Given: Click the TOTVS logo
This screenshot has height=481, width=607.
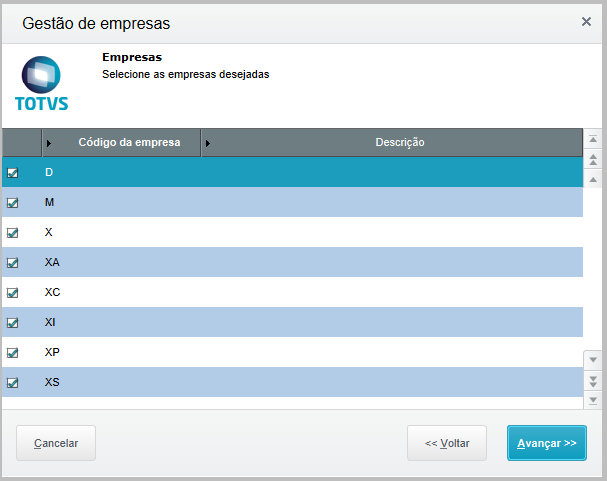Looking at the screenshot, I should tap(42, 83).
